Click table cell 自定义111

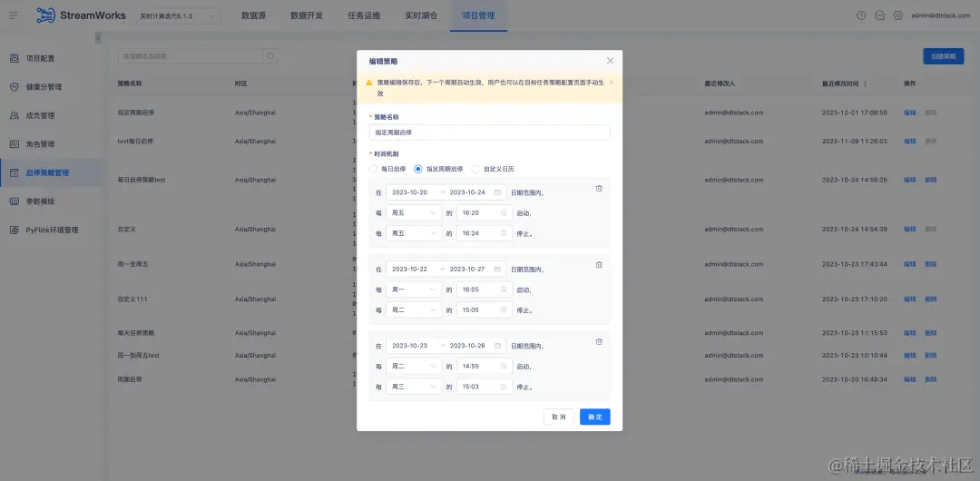click(x=132, y=299)
